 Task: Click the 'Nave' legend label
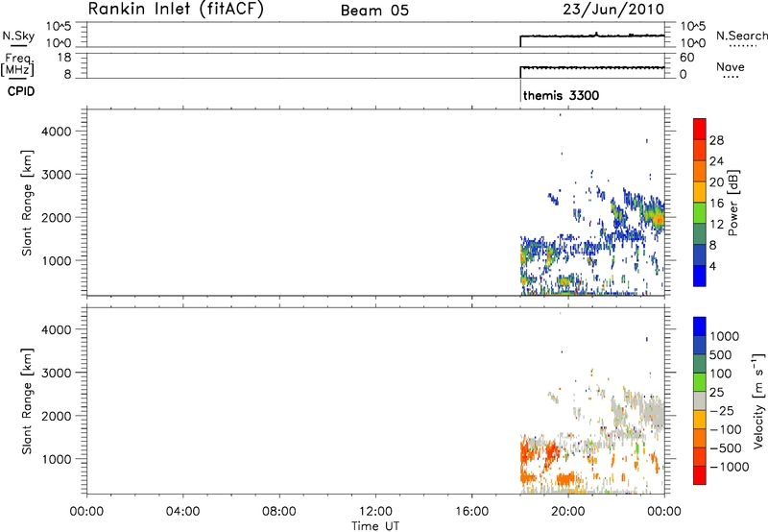point(731,67)
